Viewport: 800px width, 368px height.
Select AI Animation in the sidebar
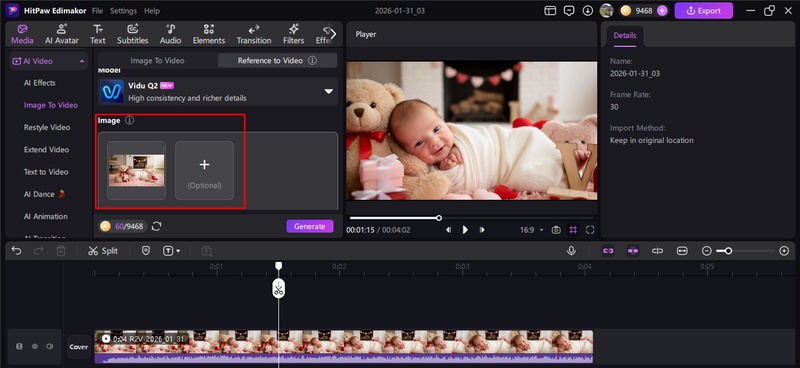(45, 216)
